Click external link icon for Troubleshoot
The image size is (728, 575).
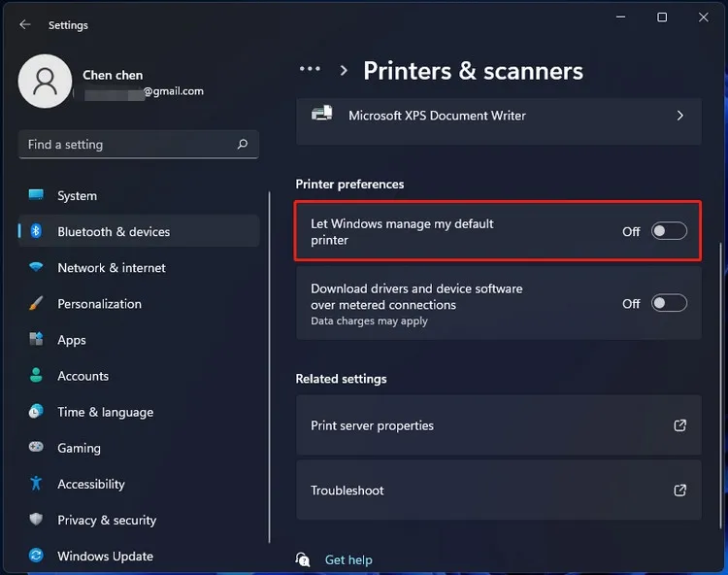(x=680, y=490)
